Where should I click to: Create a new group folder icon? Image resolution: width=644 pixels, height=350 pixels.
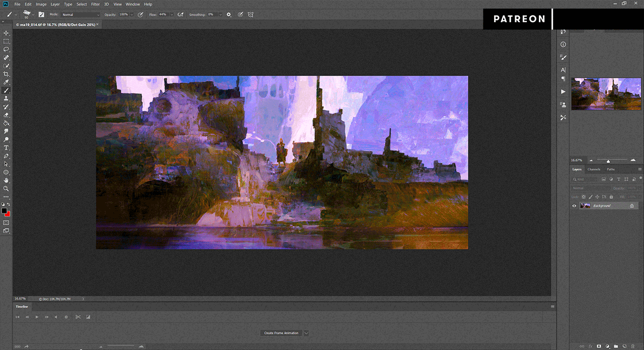pyautogui.click(x=616, y=346)
